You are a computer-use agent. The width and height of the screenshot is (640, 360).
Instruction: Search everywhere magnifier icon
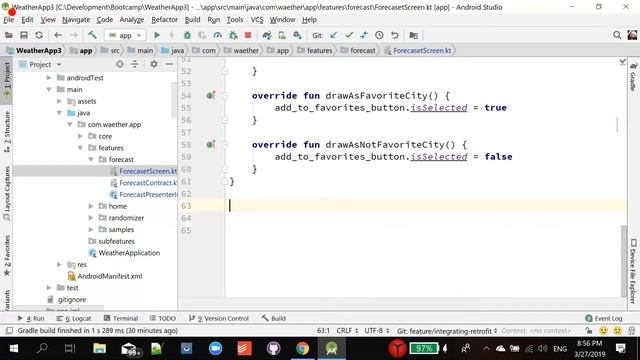point(617,36)
